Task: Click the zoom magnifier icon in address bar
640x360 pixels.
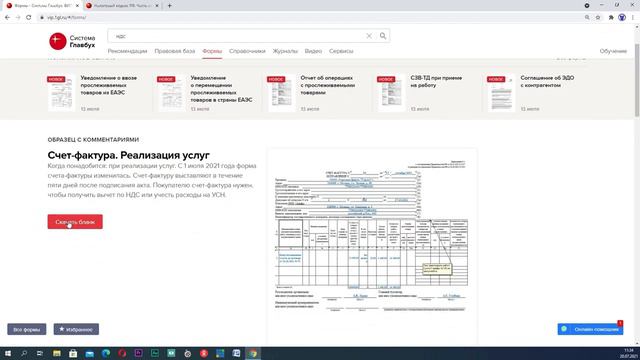Action: coord(587,18)
